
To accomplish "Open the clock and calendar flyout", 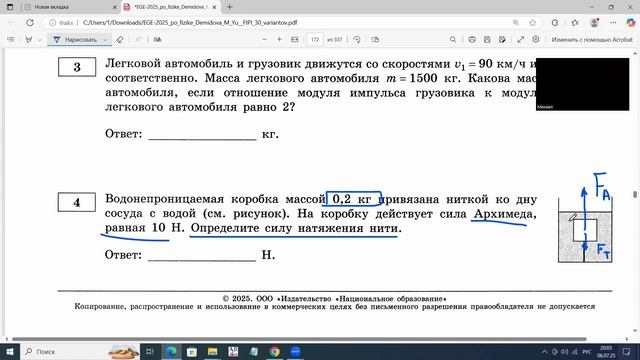I will [606, 351].
